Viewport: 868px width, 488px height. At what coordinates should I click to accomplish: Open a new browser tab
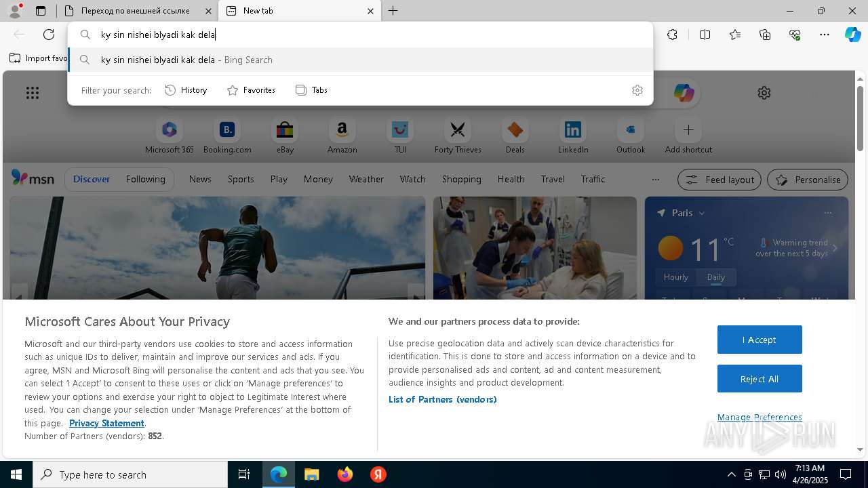coord(393,11)
